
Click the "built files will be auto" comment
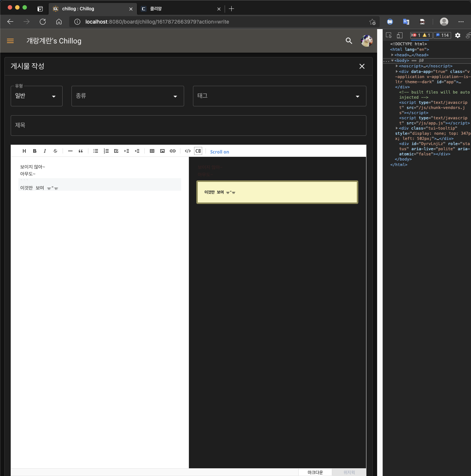pos(435,95)
